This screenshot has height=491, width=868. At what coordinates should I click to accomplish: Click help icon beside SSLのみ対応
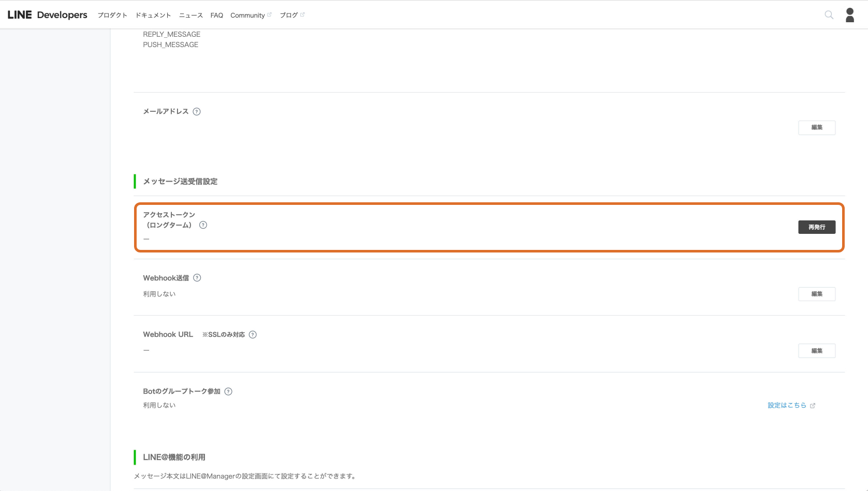[x=253, y=335]
